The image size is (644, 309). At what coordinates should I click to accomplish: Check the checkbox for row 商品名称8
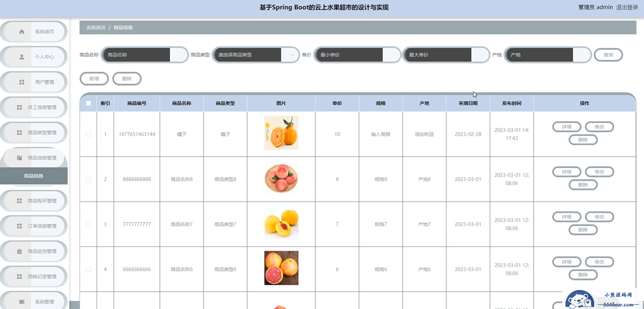(89, 180)
